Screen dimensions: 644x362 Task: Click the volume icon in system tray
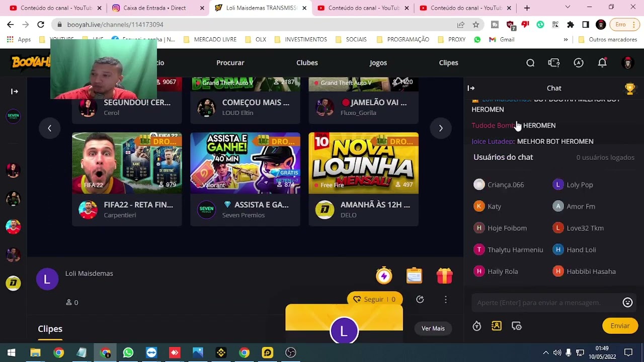point(557,352)
